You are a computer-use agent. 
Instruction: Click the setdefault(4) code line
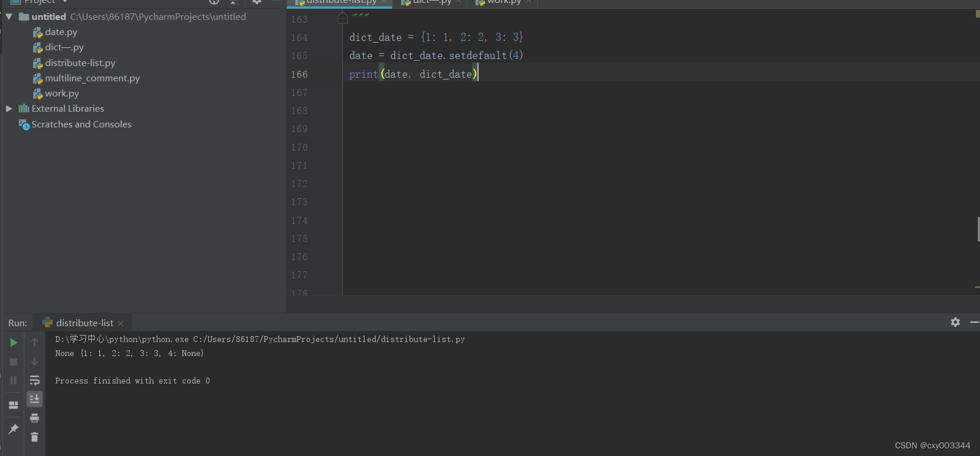pos(436,56)
